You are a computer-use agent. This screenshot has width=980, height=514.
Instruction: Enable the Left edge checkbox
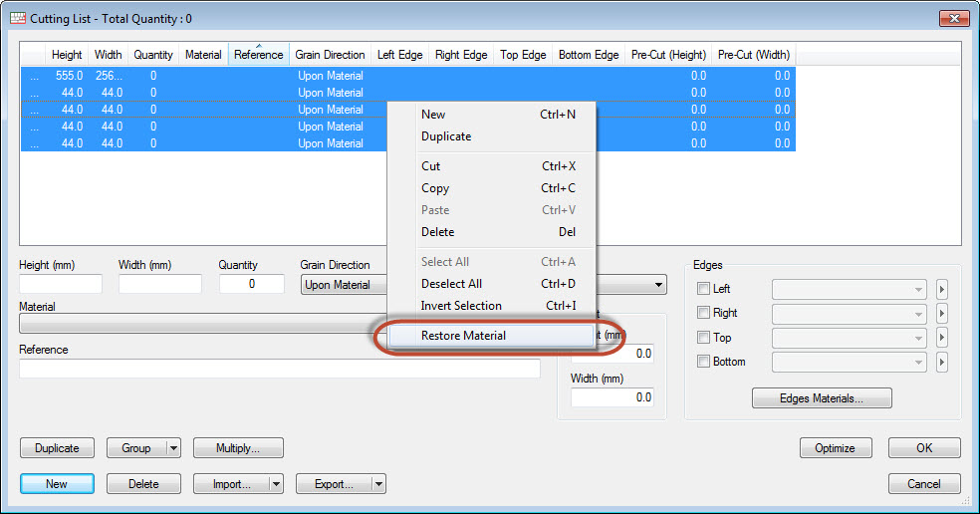coord(703,288)
